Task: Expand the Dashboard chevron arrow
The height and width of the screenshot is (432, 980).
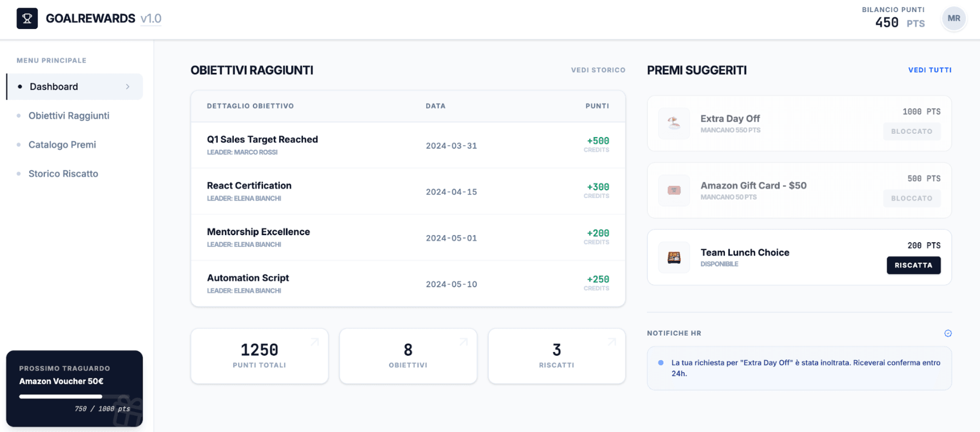Action: coord(128,87)
